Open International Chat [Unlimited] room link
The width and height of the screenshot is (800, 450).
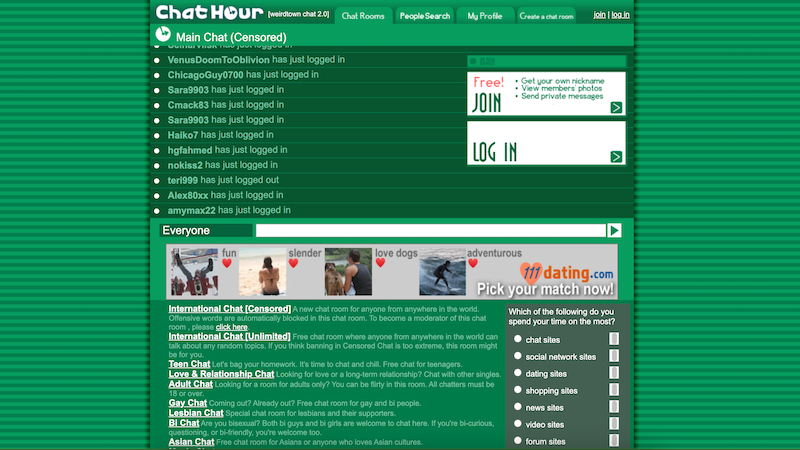tap(230, 336)
